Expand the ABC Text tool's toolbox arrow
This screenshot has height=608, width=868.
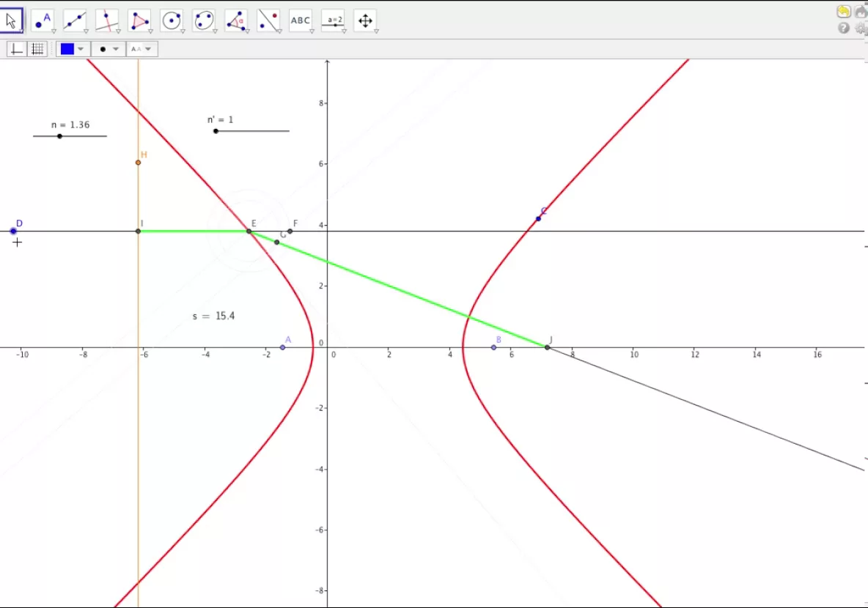[312, 31]
